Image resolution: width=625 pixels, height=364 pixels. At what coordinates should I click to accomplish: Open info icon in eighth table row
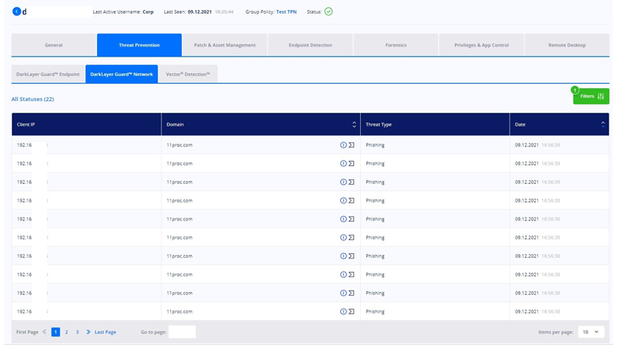(343, 275)
